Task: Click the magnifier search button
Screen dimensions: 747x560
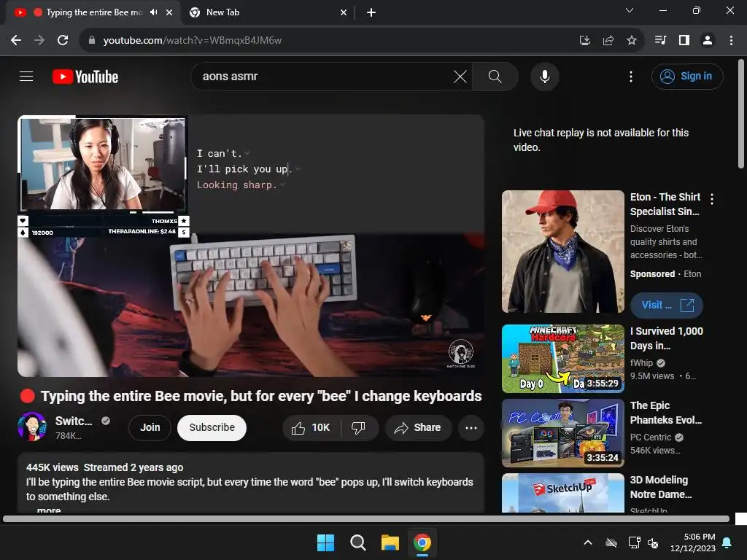Action: click(x=495, y=76)
